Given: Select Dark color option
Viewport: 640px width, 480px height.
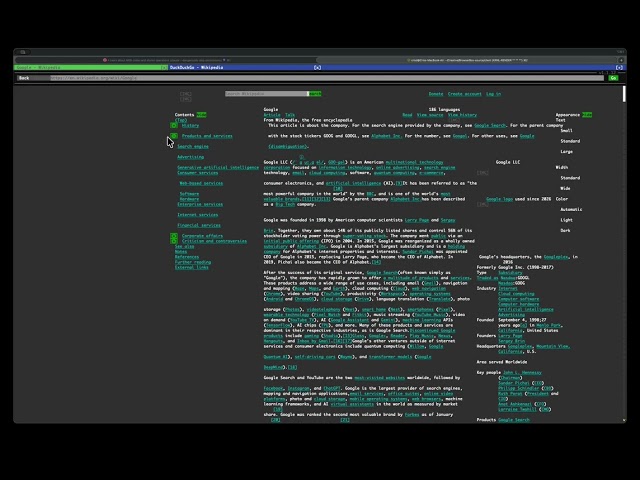Looking at the screenshot, I should [565, 231].
